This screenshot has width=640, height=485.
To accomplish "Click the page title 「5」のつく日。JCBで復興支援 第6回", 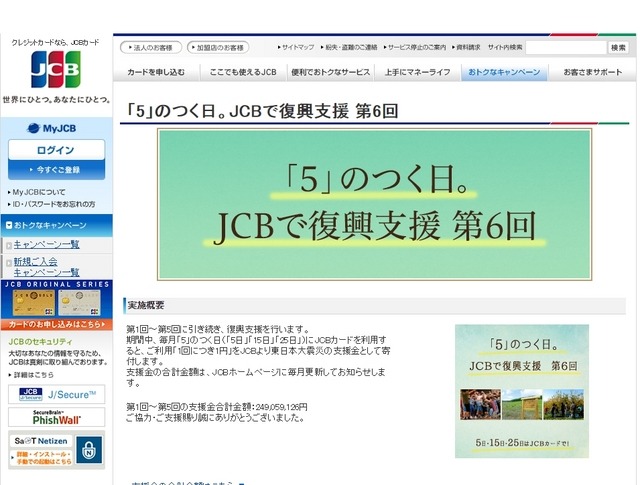I will [262, 111].
